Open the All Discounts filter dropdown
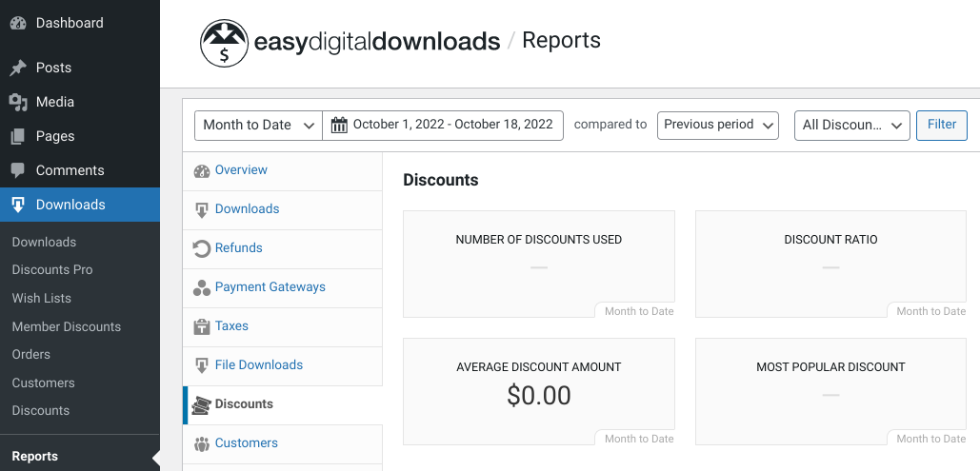Image resolution: width=980 pixels, height=471 pixels. coord(851,126)
